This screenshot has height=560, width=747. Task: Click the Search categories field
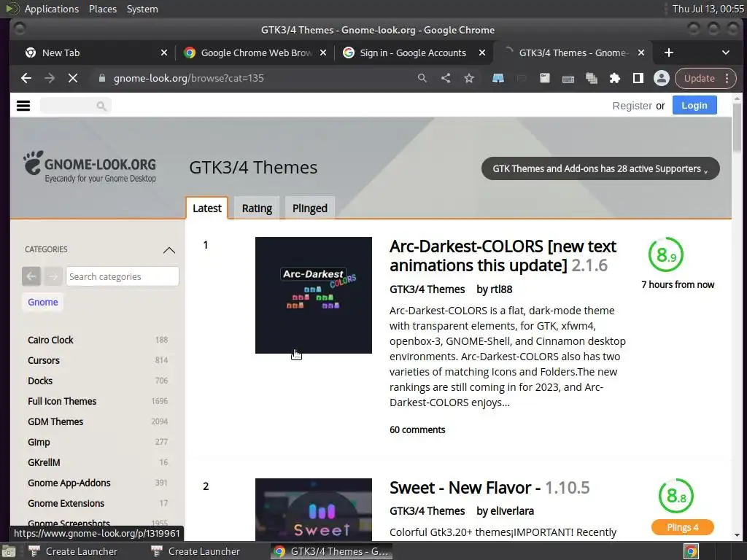coord(123,276)
